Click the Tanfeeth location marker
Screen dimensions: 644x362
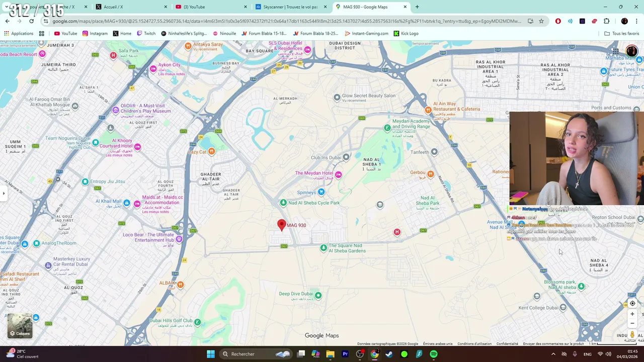[434, 151]
